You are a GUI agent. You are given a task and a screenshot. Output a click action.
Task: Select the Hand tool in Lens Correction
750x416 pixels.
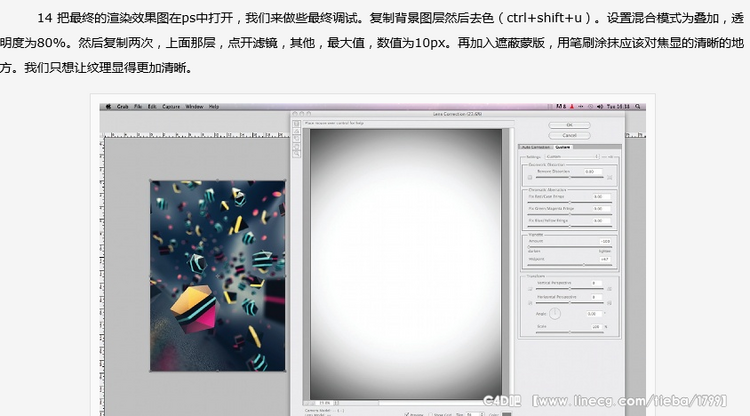296,146
